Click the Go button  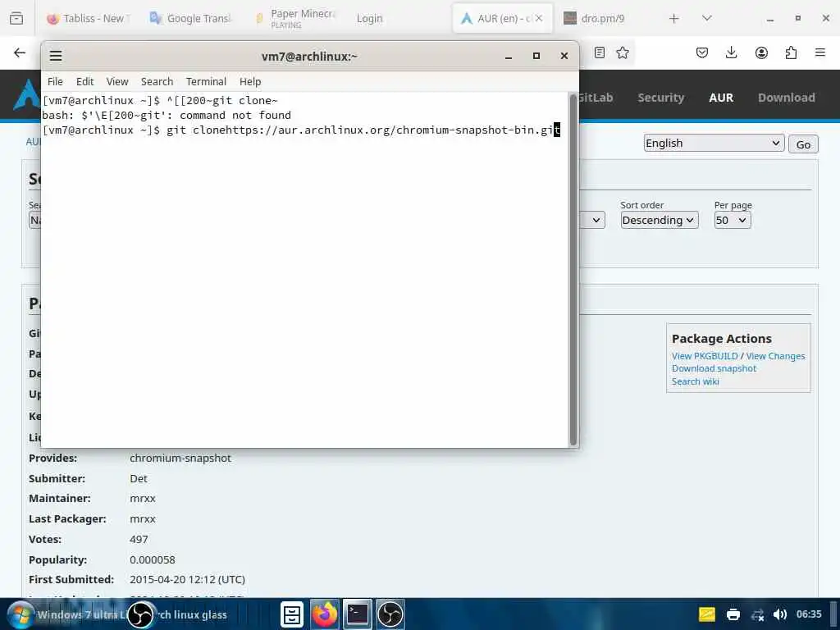(x=803, y=144)
